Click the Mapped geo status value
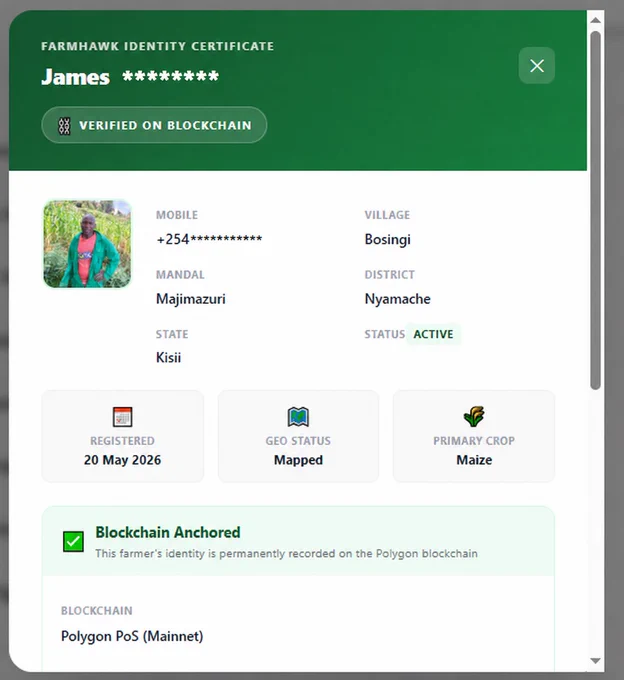This screenshot has height=680, width=624. (x=298, y=460)
